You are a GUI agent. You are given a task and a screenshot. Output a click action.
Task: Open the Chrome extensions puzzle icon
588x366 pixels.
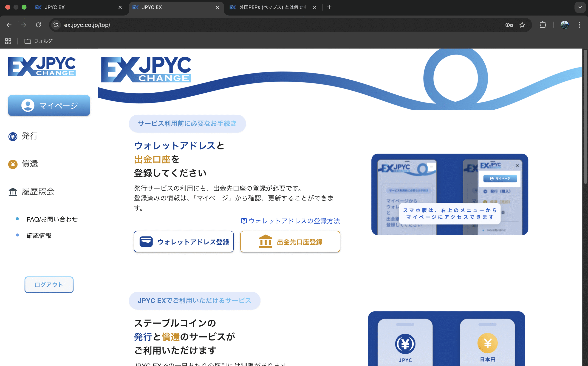point(543,25)
